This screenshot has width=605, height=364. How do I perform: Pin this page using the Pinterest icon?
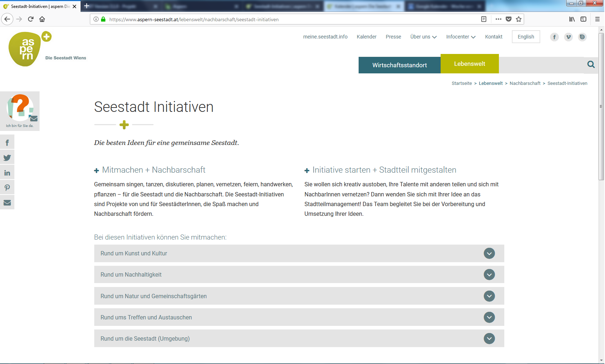tap(7, 187)
